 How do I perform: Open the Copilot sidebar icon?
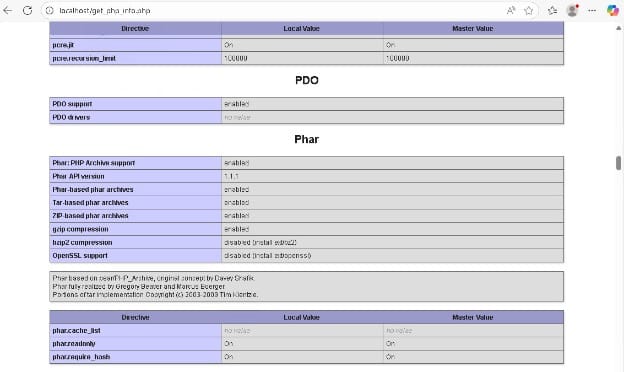(613, 11)
